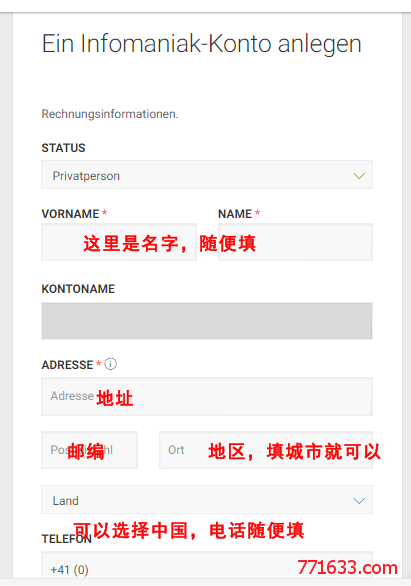Select the Telefon field showing +41 (0)
The image size is (411, 586).
tap(207, 565)
